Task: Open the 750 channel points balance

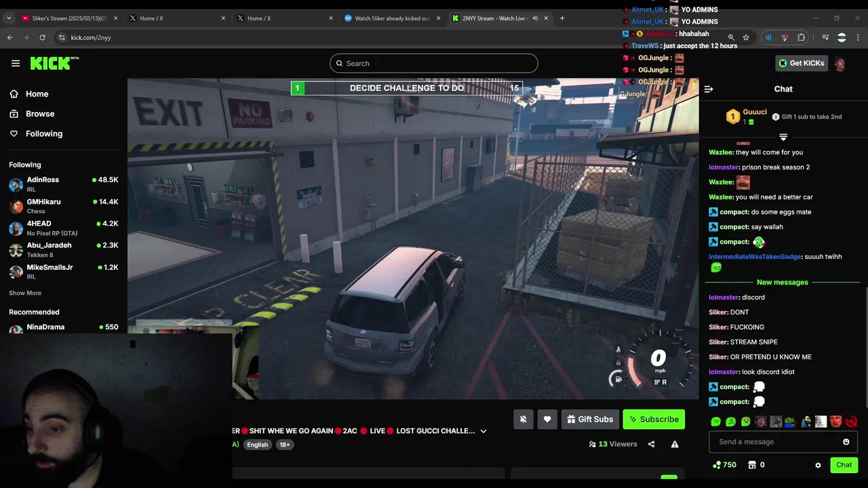Action: tap(724, 465)
